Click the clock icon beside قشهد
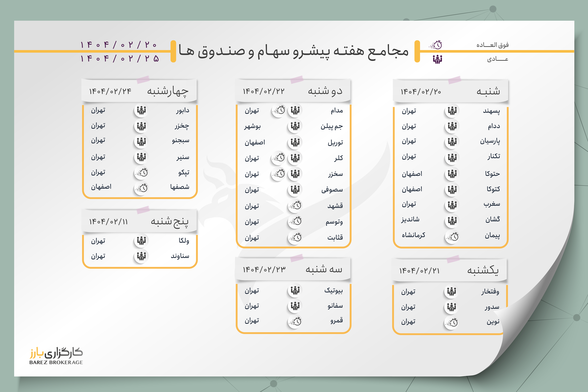 (295, 206)
